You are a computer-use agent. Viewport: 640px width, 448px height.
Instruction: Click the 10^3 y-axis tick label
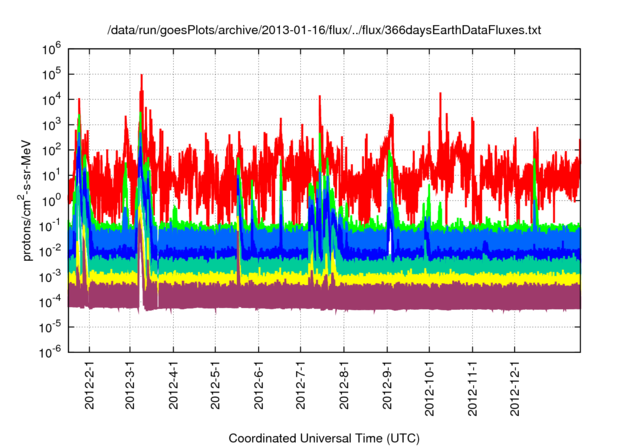click(51, 125)
